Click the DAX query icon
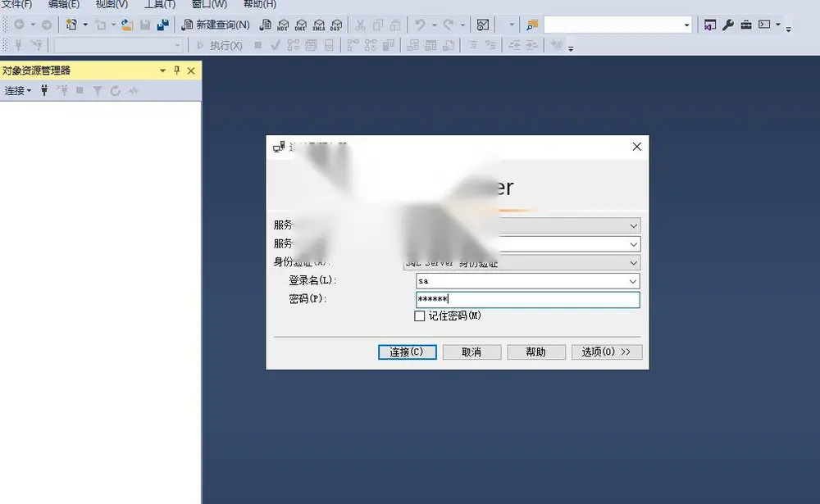The image size is (820, 504). 336,25
